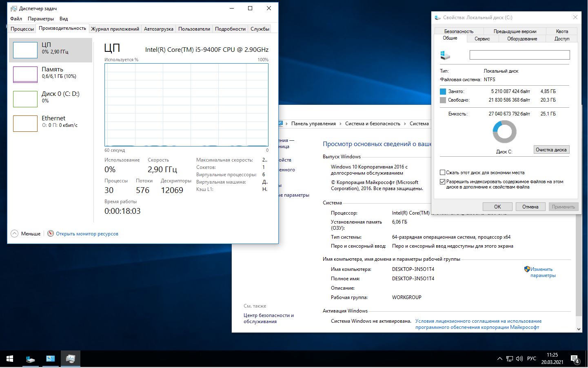Enable Сжать этот диск checkbox
The width and height of the screenshot is (588, 368).
(442, 173)
